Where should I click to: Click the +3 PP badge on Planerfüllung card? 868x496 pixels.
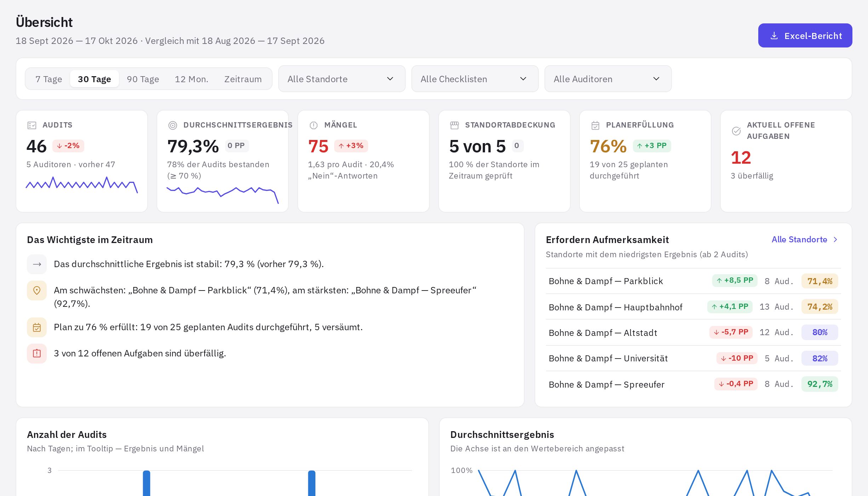point(652,146)
